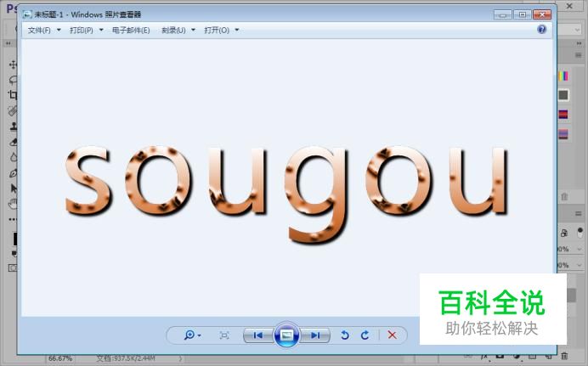Select the Blur droplet tool in Photoshop

(x=14, y=157)
